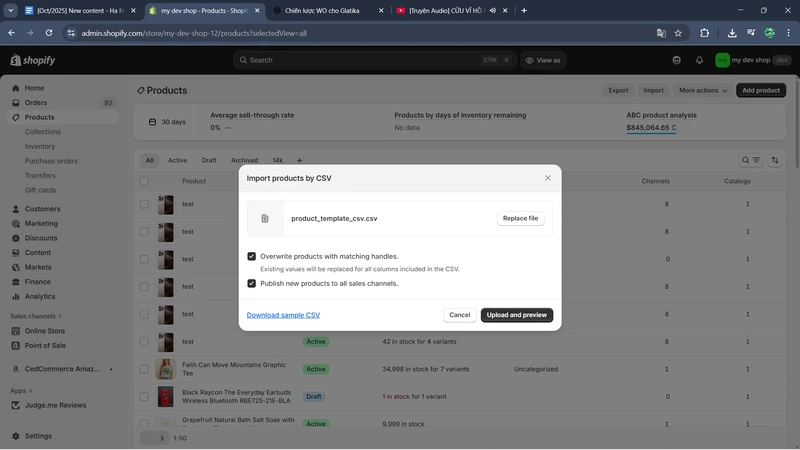
Task: Open the Content section
Action: (38, 253)
